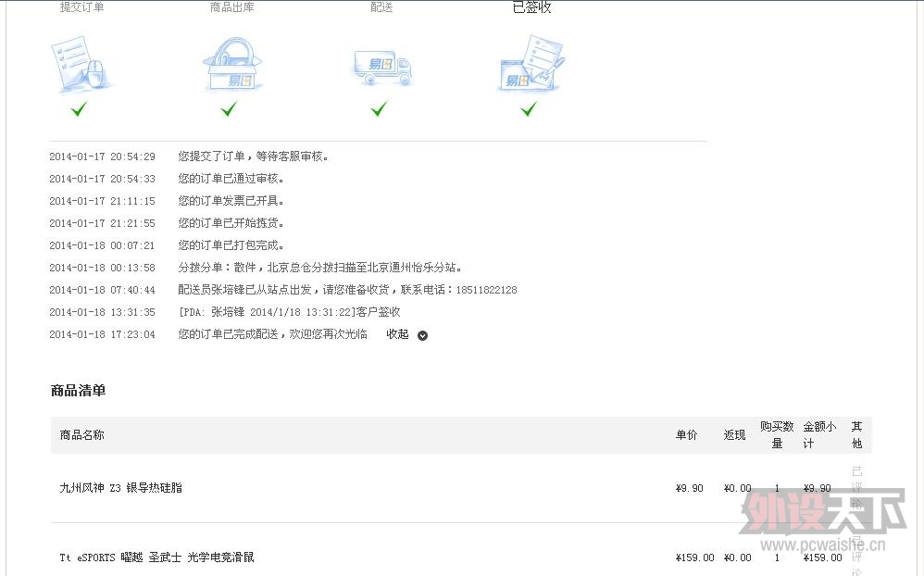Select the 提交订单 step label
This screenshot has width=924, height=576.
[81, 7]
